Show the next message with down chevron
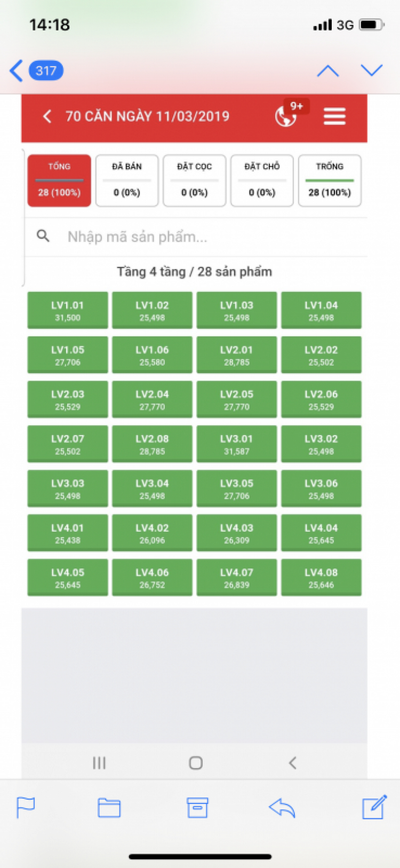The height and width of the screenshot is (868, 400). [372, 70]
